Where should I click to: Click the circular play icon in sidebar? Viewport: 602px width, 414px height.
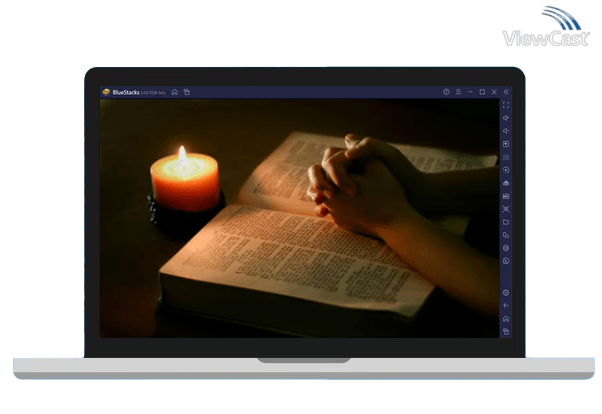(x=506, y=170)
